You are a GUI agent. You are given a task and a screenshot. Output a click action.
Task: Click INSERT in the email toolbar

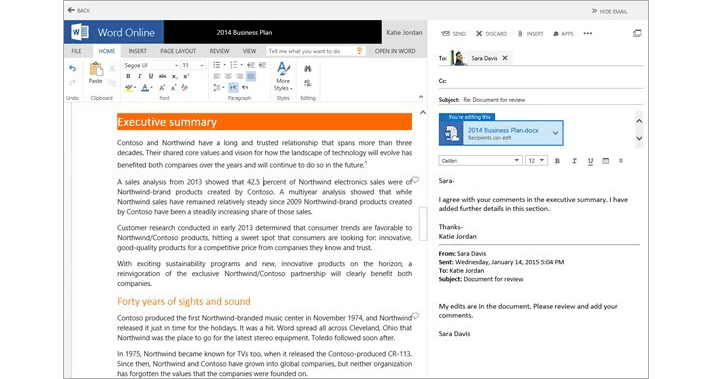(x=531, y=34)
